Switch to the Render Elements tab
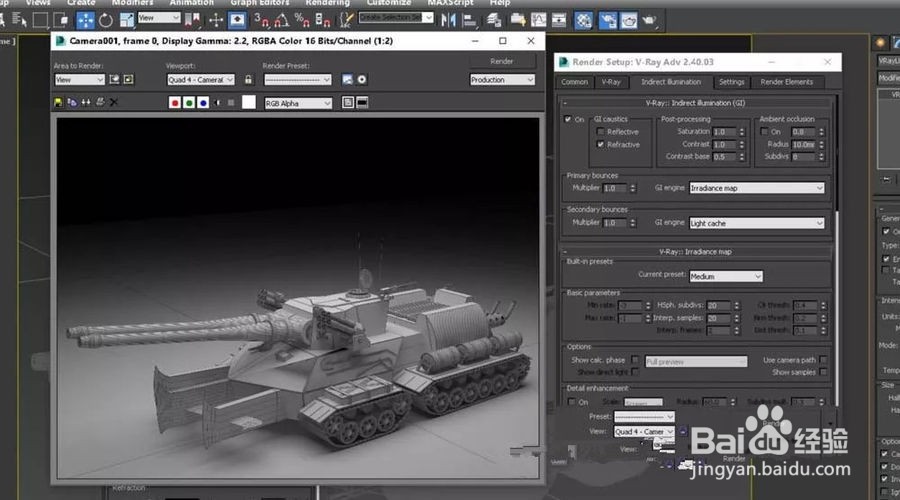Image resolution: width=900 pixels, height=500 pixels. [787, 82]
